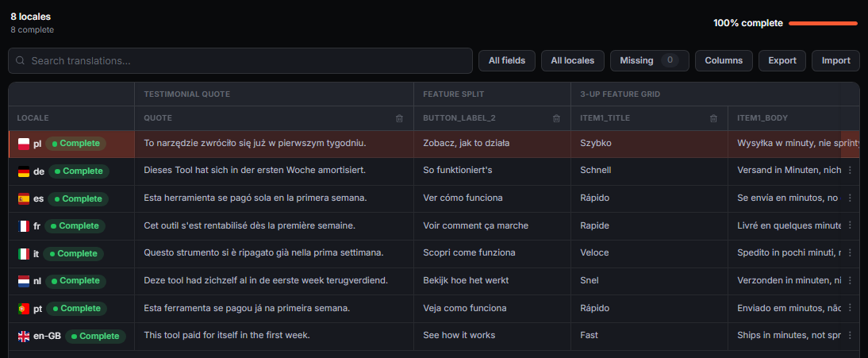
Task: Select cell 'Zobacz, jak to działa'
Action: pos(492,144)
